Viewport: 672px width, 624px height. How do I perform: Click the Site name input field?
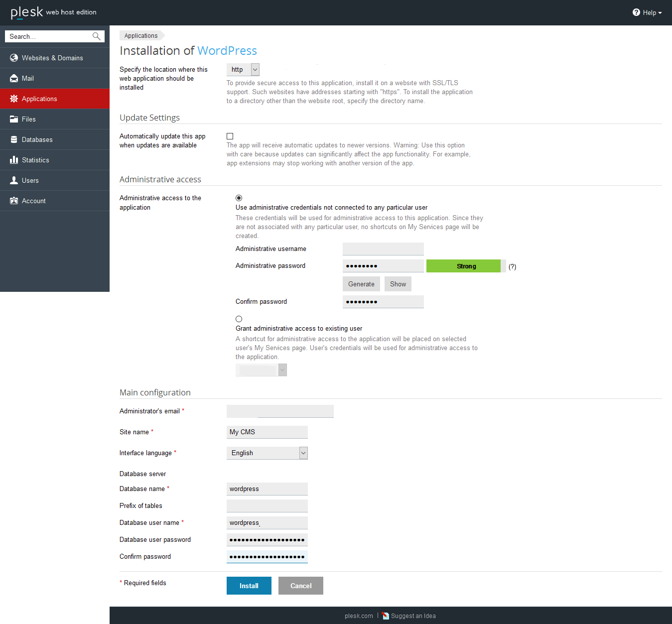point(267,432)
